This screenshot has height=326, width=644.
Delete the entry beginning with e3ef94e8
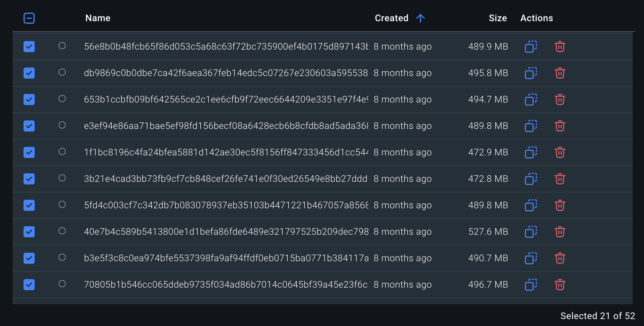point(560,126)
